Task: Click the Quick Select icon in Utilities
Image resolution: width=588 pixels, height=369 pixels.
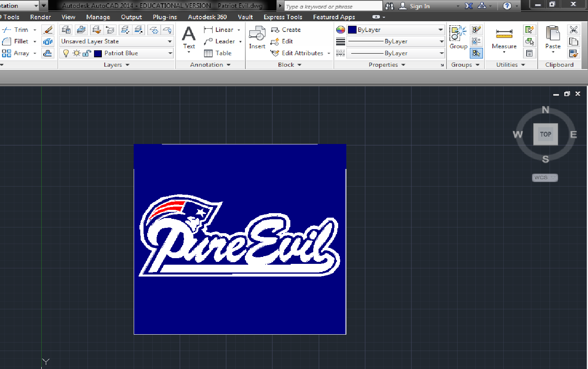Action: (x=530, y=30)
